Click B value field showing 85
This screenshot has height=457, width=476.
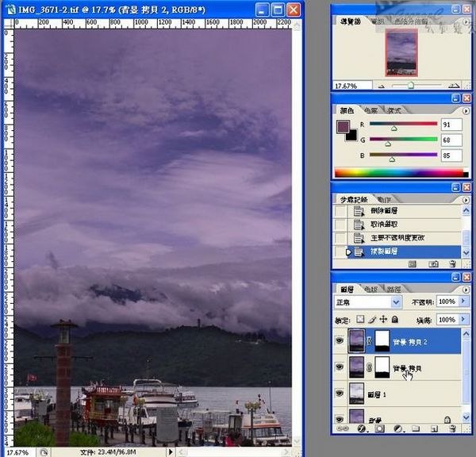click(451, 156)
